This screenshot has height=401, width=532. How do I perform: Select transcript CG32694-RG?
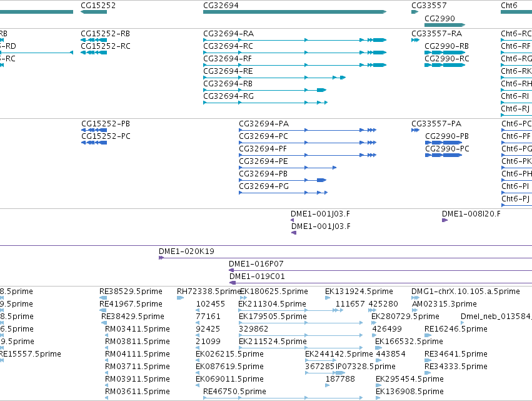tap(228, 96)
